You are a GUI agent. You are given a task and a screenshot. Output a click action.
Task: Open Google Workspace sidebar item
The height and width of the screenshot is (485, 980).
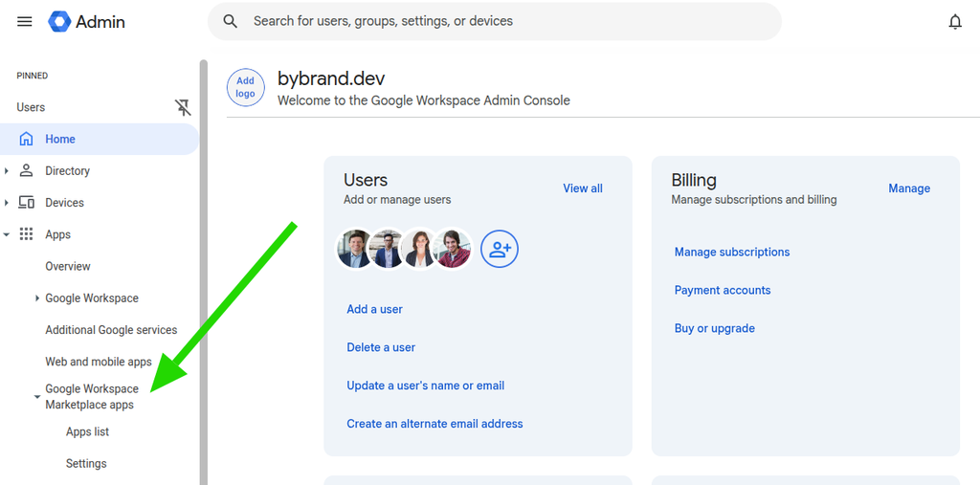tap(92, 298)
